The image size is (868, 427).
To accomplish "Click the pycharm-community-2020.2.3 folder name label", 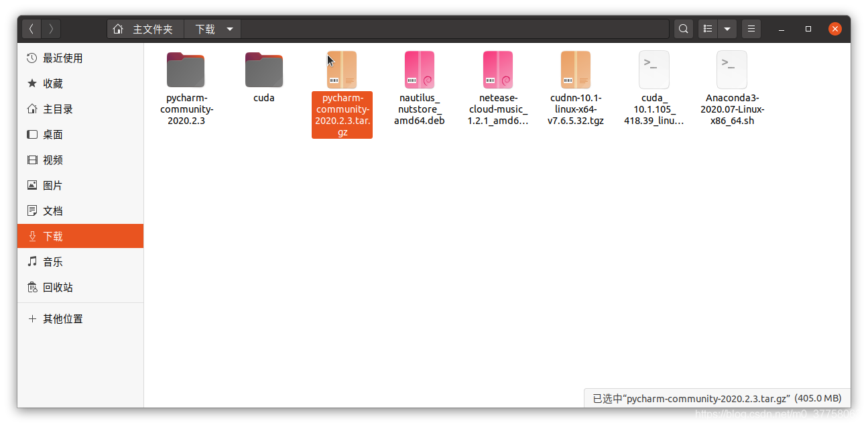I will (186, 109).
